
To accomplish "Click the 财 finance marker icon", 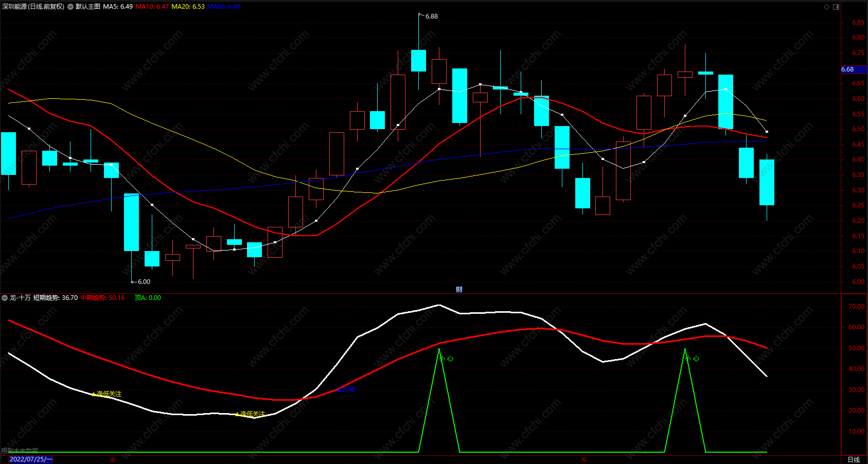I will [459, 290].
